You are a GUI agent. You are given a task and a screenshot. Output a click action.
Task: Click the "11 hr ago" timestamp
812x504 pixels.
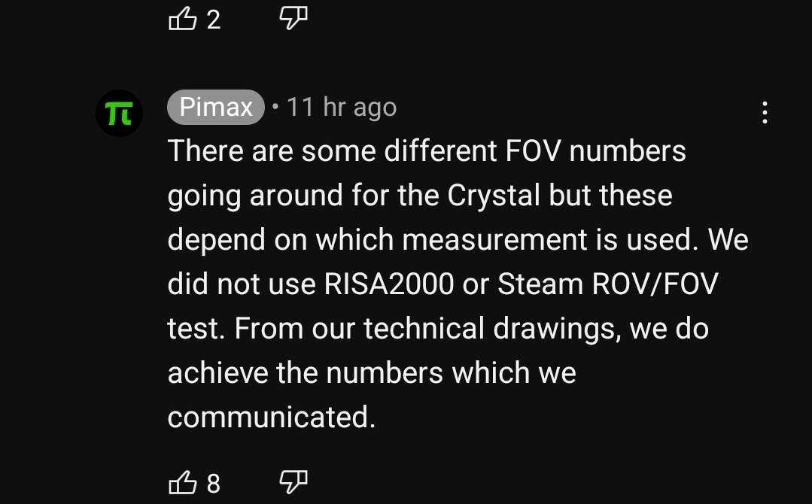pos(341,108)
